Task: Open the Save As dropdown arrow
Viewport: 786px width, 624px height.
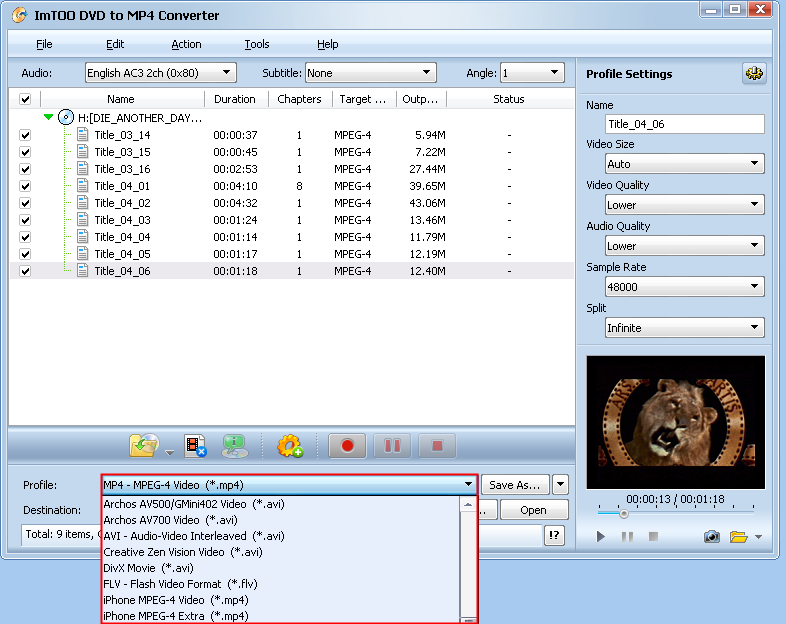Action: (560, 485)
